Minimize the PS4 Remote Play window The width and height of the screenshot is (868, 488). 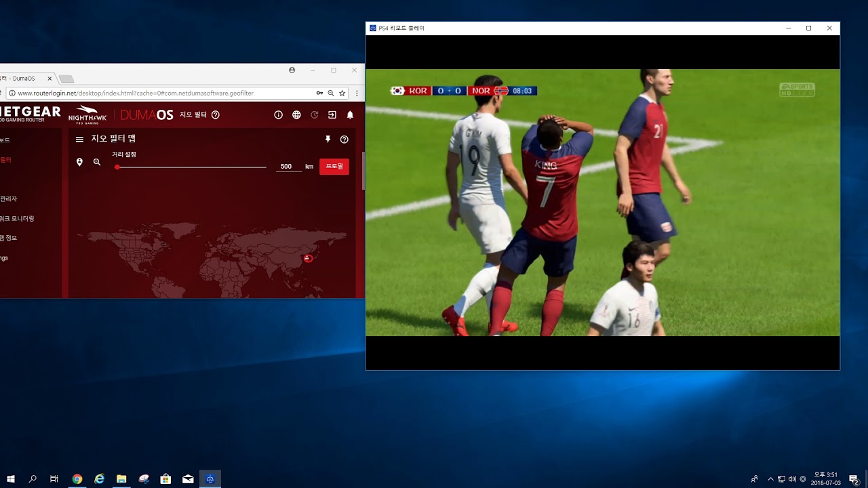click(x=788, y=28)
